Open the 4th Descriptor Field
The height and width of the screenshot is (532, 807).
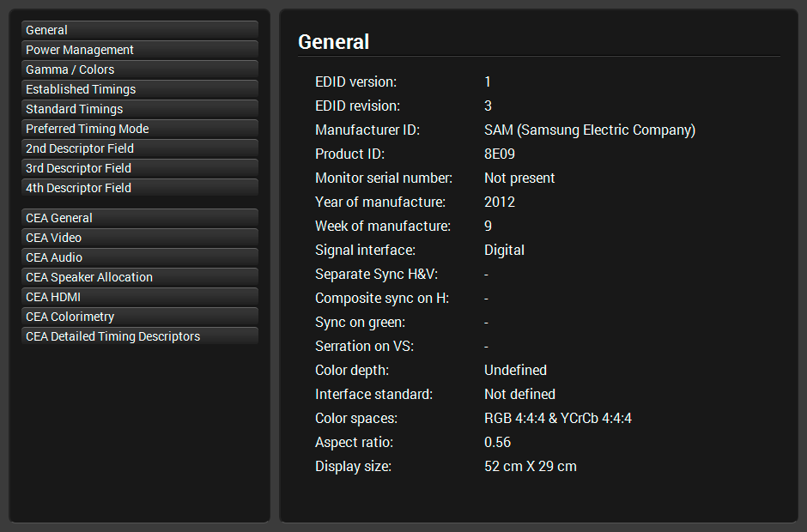139,188
